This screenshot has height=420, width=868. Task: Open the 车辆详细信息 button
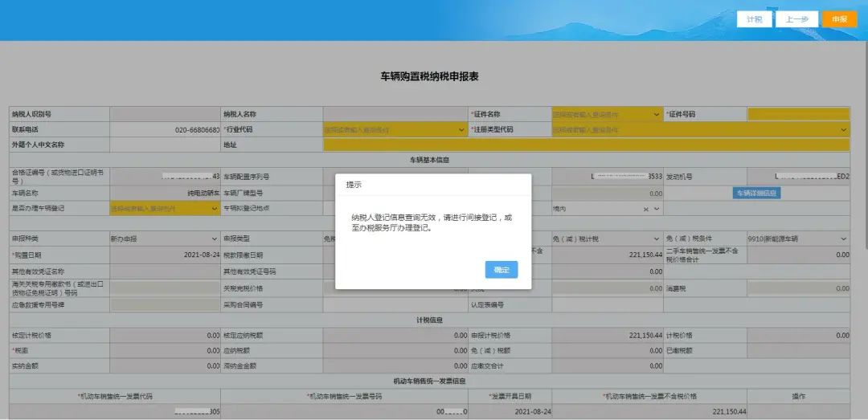[x=757, y=193]
